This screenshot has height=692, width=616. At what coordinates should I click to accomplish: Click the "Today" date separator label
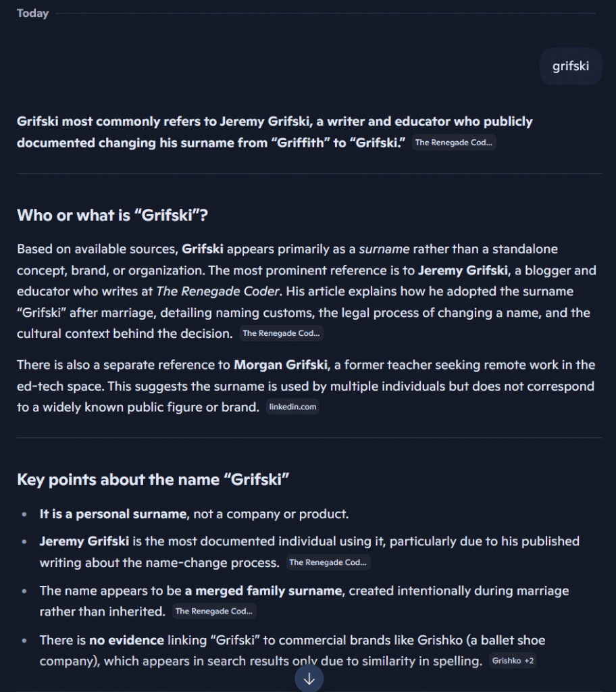[32, 14]
